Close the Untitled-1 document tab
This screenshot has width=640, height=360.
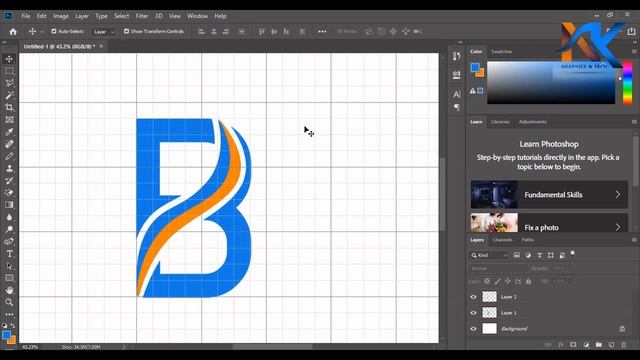click(x=101, y=46)
